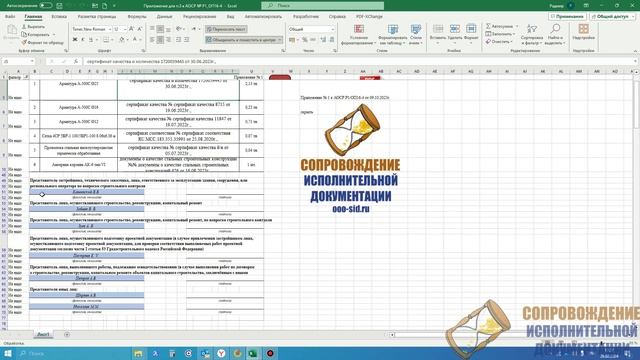Toggle center horizontal alignment
This screenshot has width=640, height=360.
[x=160, y=40]
